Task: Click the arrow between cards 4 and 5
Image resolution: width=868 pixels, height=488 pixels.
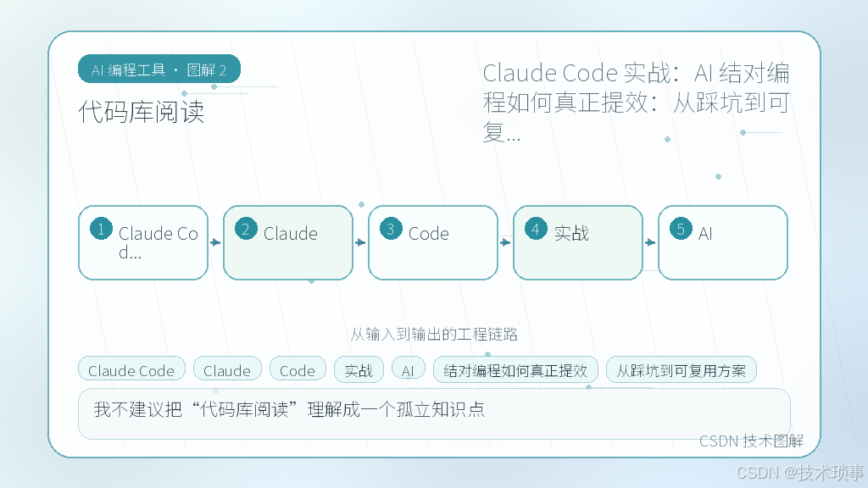Action: (651, 242)
